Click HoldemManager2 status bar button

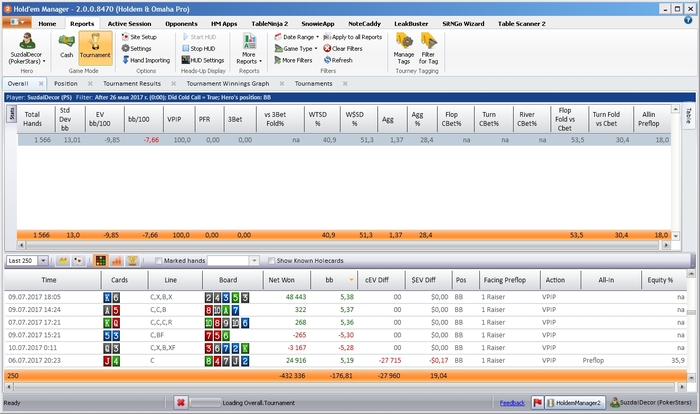coord(575,403)
